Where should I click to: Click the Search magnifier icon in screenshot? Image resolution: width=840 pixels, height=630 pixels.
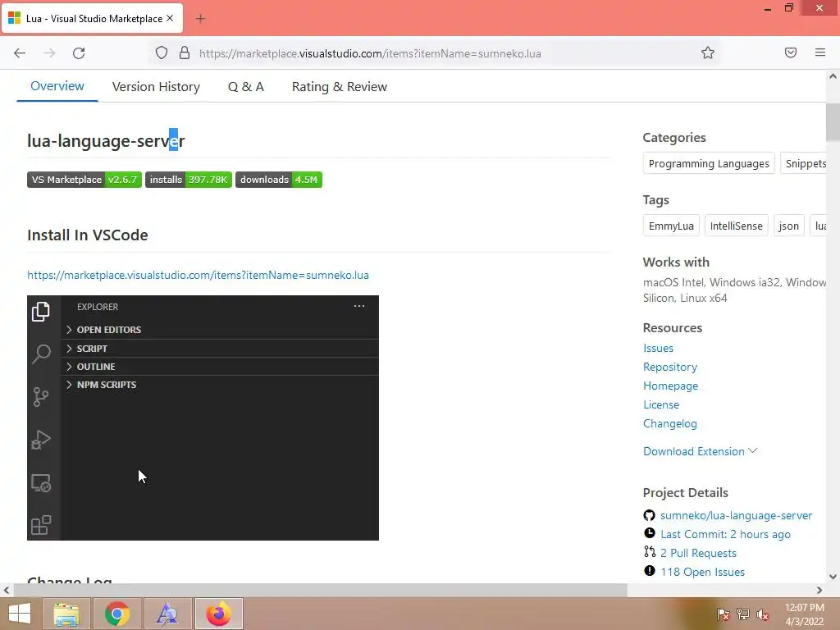click(x=41, y=354)
